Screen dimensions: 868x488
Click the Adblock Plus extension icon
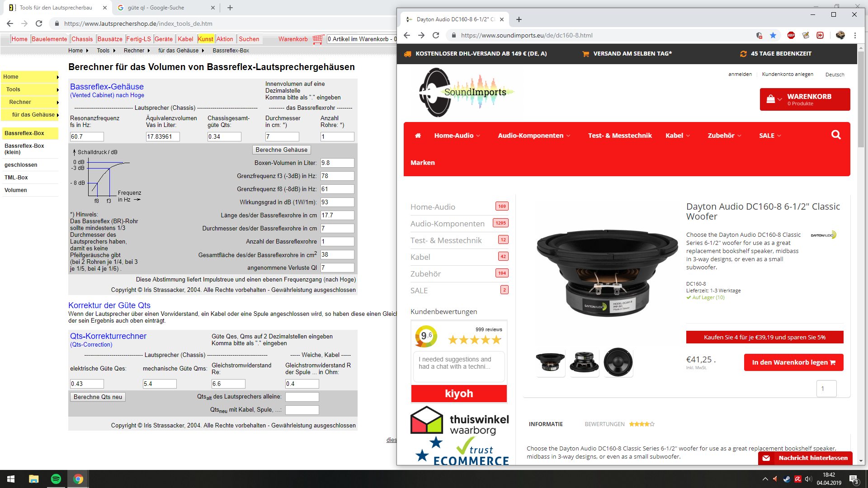click(791, 35)
